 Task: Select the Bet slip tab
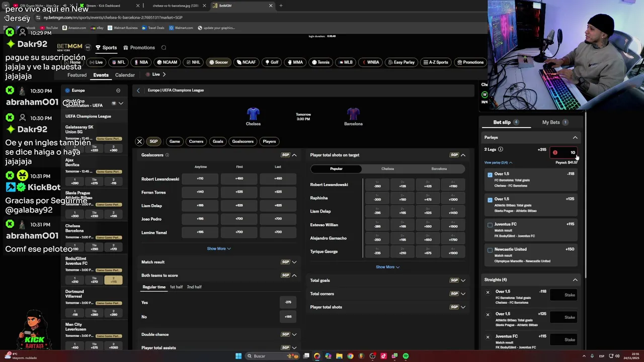[505, 122]
